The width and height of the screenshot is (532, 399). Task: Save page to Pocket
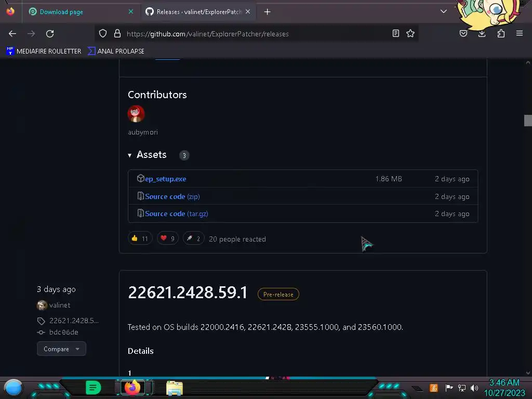coord(463,33)
